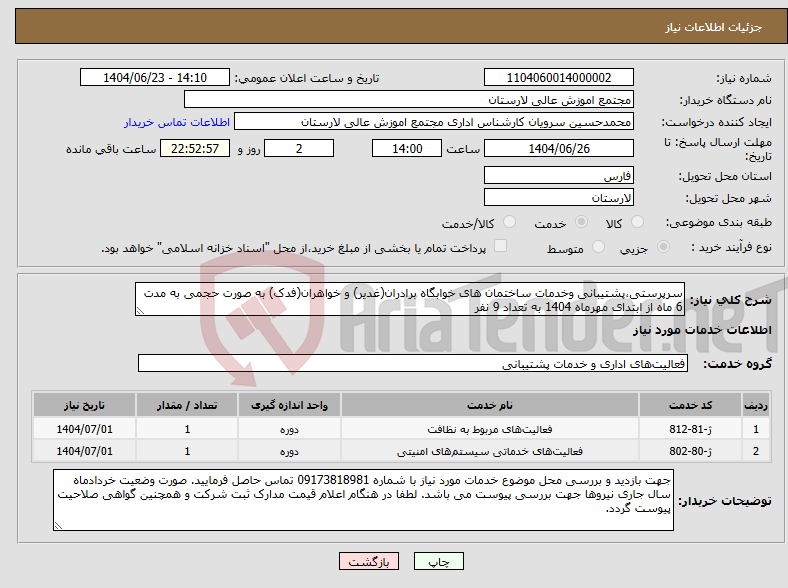Click the deadline time field 14:00
This screenshot has width=788, height=588.
407,148
